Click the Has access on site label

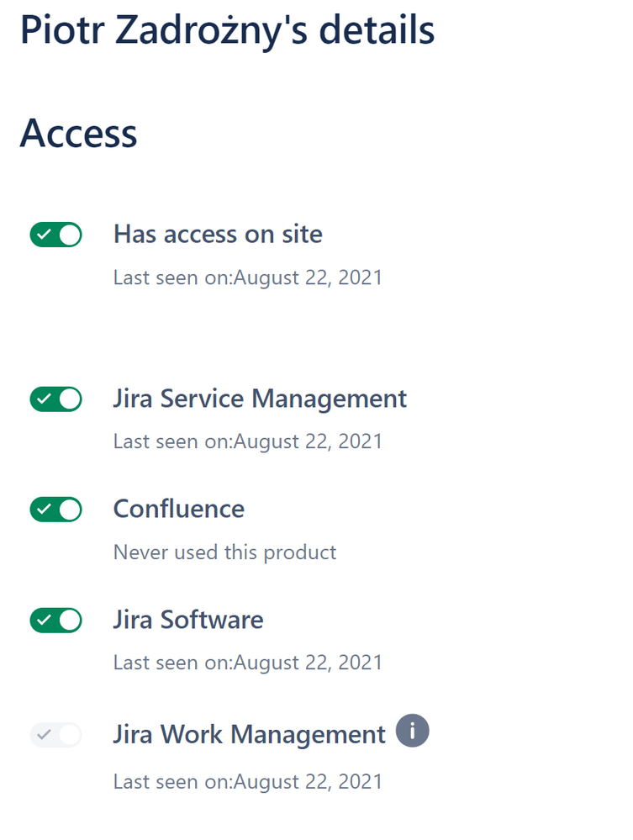click(x=218, y=234)
